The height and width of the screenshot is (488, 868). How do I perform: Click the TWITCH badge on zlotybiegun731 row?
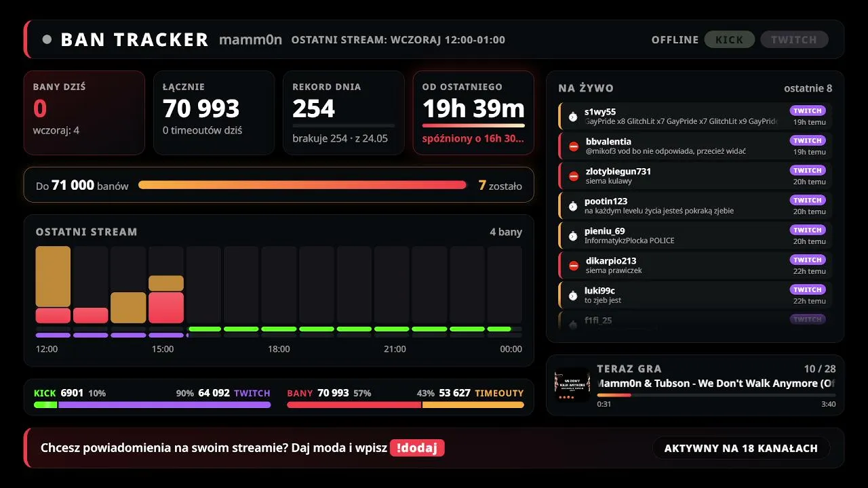[808, 170]
